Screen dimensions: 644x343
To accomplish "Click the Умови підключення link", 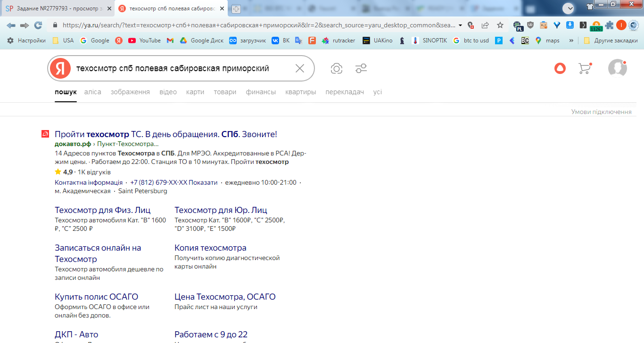I will pos(601,112).
